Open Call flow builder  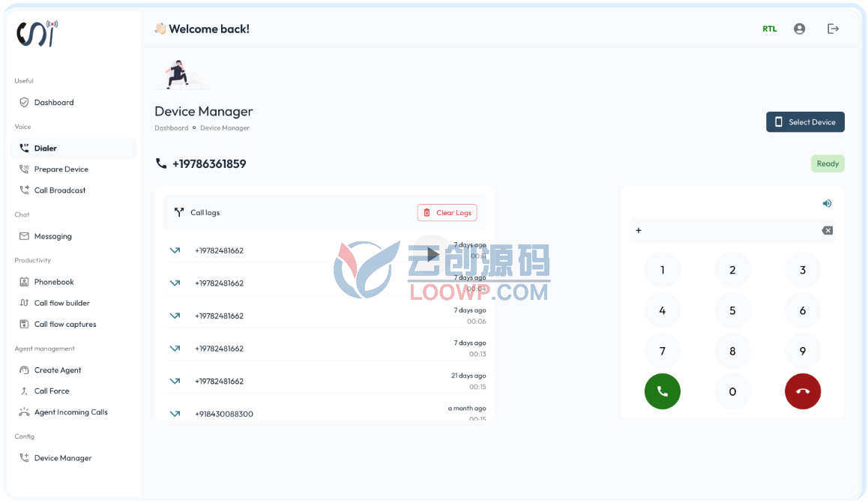73,304
